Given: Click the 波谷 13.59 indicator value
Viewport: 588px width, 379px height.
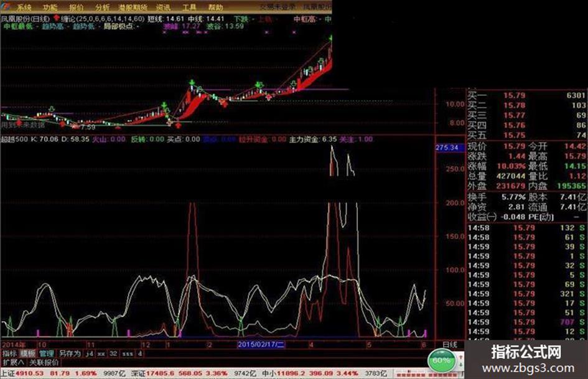Looking at the screenshot, I should pyautogui.click(x=225, y=26).
